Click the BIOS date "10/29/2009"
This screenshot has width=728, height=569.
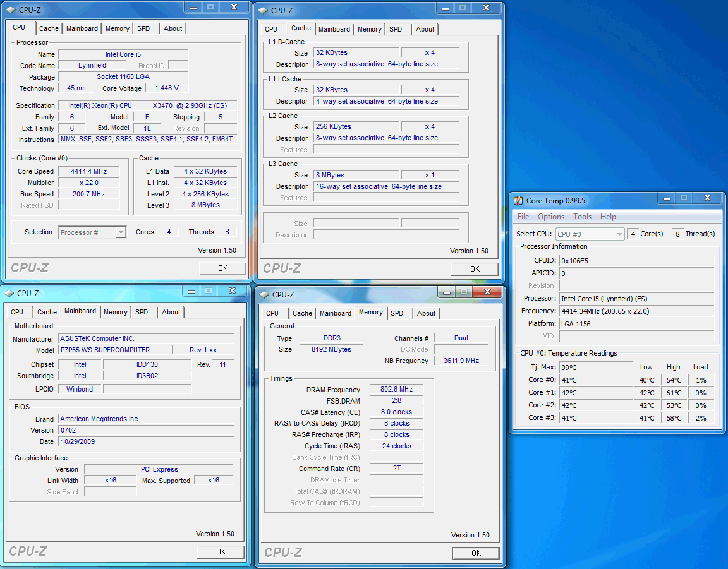(x=146, y=442)
